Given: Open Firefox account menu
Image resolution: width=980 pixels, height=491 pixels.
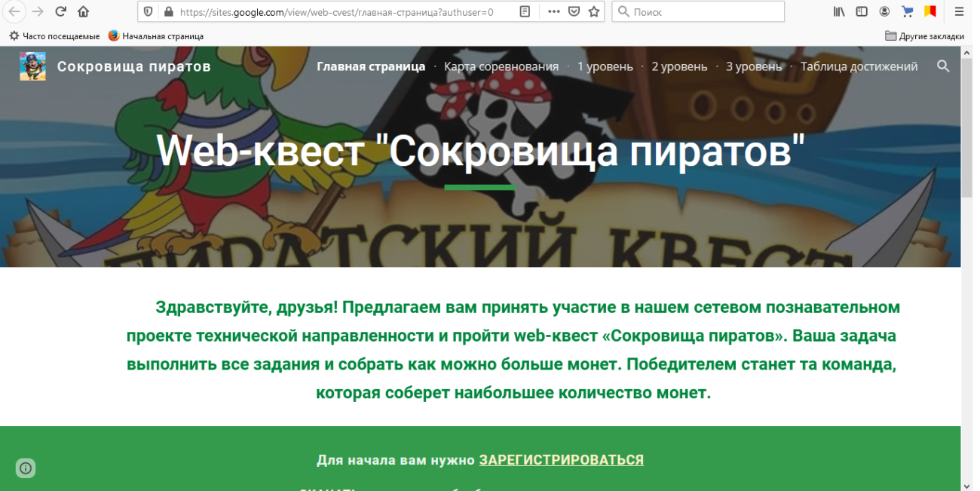Looking at the screenshot, I should [x=884, y=12].
